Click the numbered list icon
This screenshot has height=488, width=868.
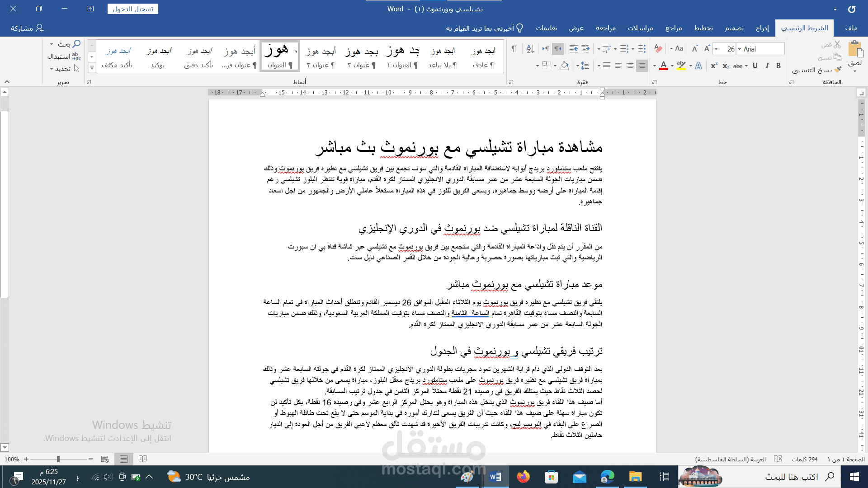coord(624,49)
